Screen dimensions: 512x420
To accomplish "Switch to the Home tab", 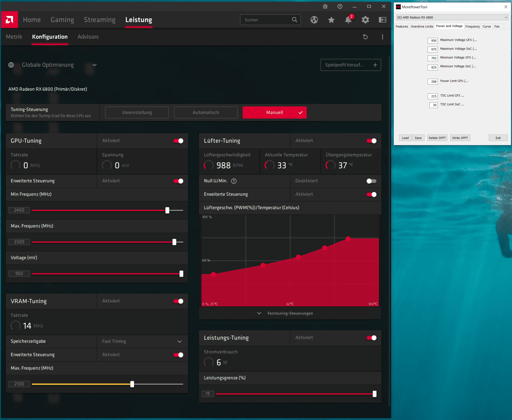I will pyautogui.click(x=32, y=20).
